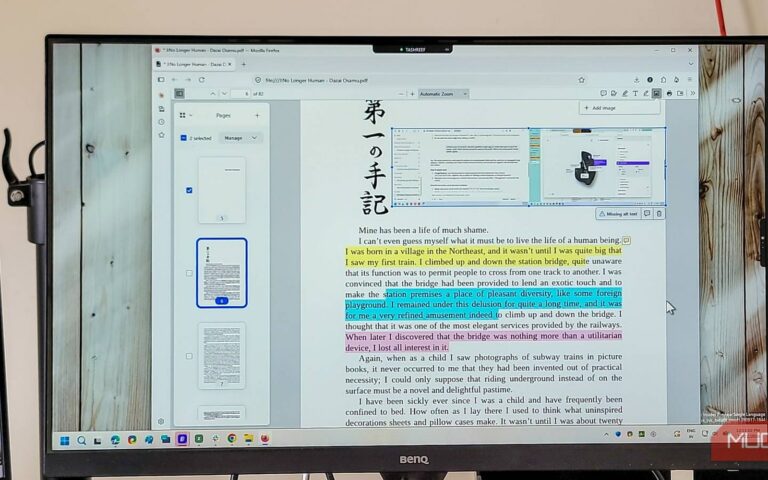Bookmark this page with the star icon
Screen dimensions: 768x480
[581, 80]
